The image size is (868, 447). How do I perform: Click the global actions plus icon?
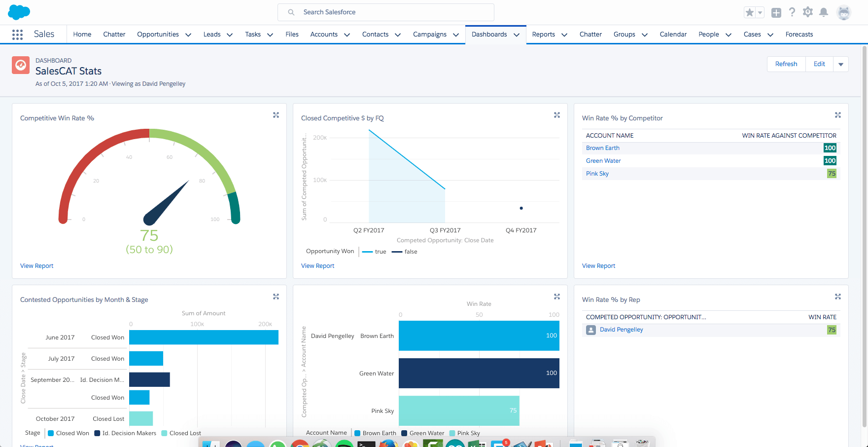776,12
